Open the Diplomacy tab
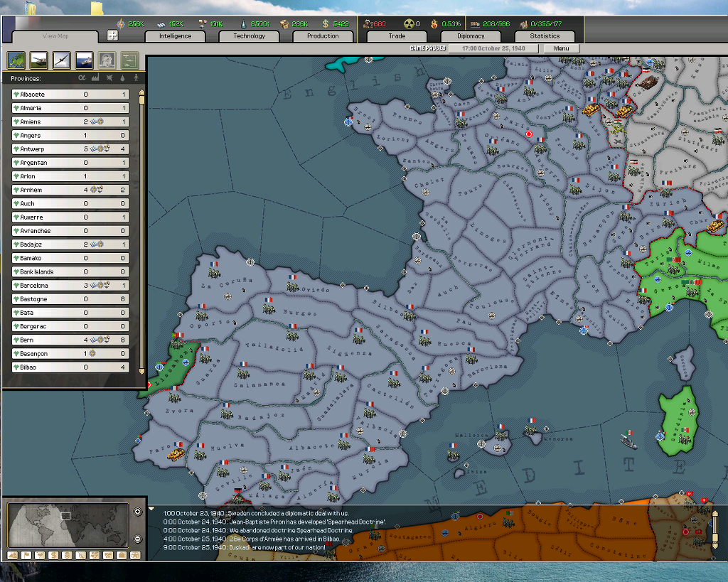Image resolution: width=728 pixels, height=582 pixels. coord(471,36)
